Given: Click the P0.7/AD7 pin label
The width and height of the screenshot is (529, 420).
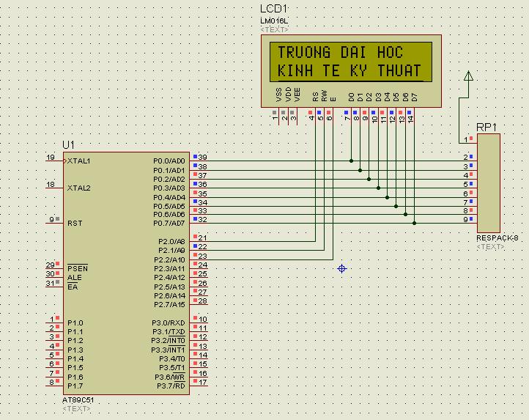Looking at the screenshot, I should pyautogui.click(x=169, y=223).
